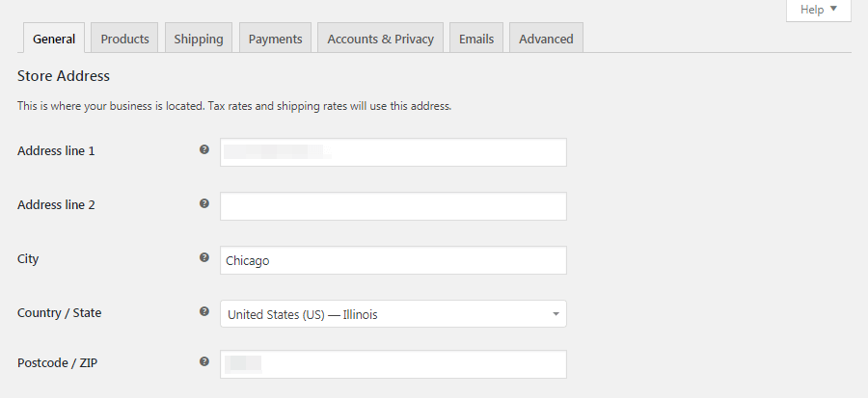Open the Accounts & Privacy tab
Screen dimensions: 868x398
coord(380,39)
